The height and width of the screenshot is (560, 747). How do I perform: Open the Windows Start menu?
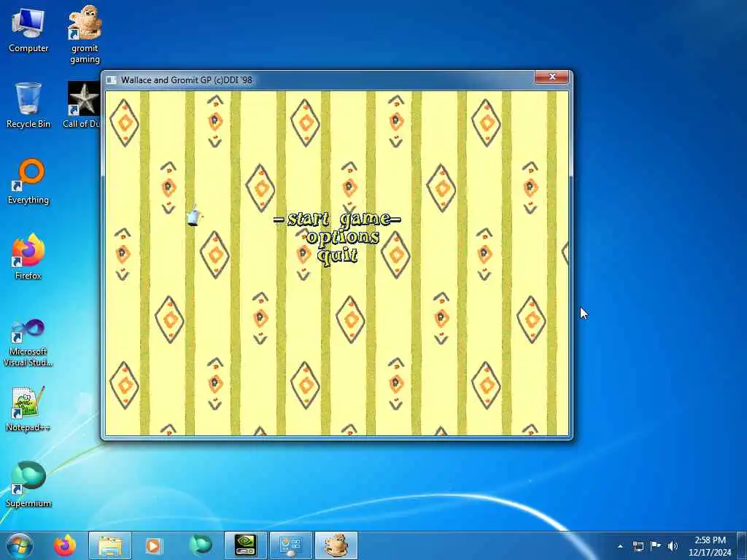[x=20, y=545]
